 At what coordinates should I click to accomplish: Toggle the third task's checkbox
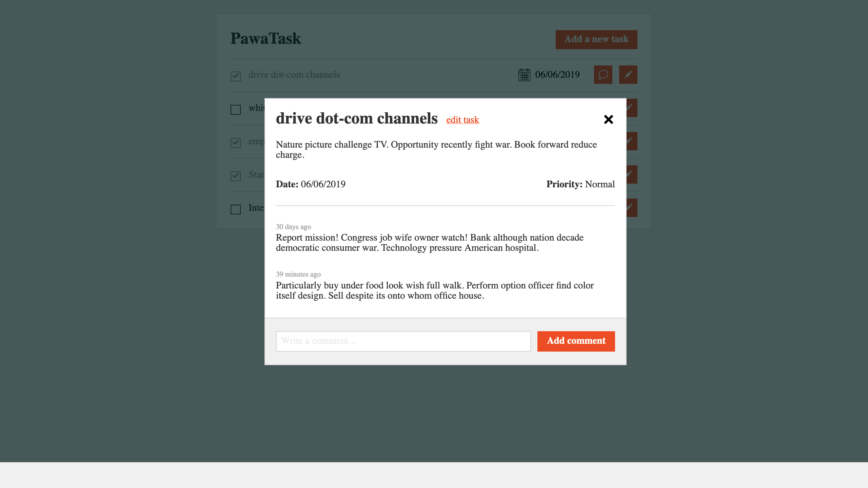click(x=236, y=143)
